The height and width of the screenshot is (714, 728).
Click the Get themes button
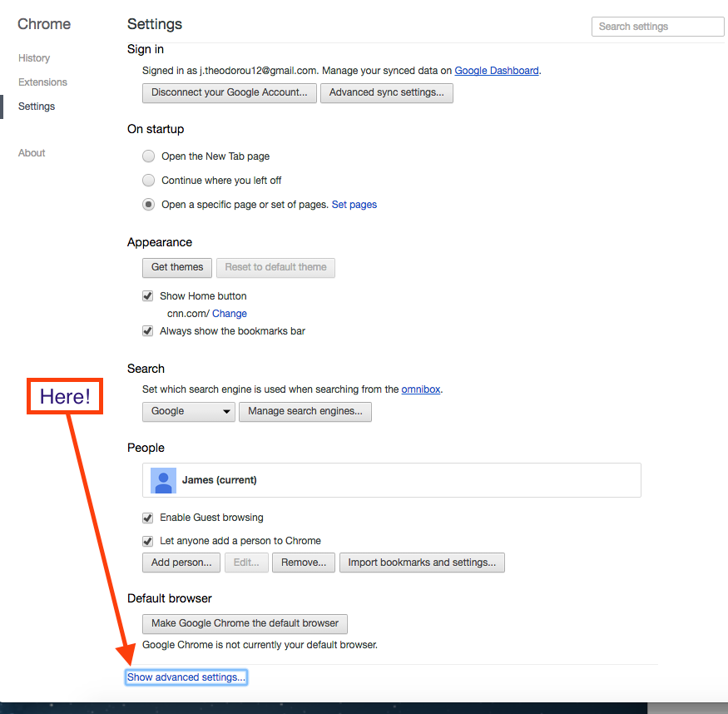tap(177, 268)
